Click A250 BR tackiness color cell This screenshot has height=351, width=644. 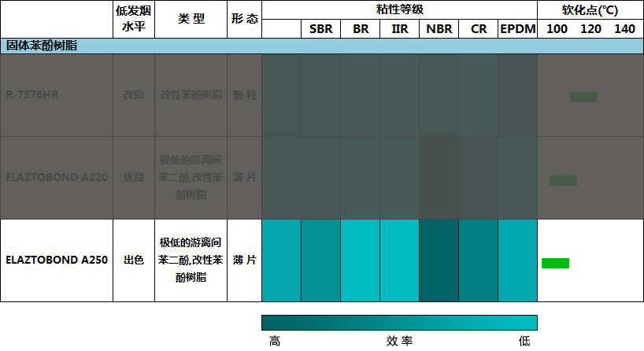(x=361, y=260)
